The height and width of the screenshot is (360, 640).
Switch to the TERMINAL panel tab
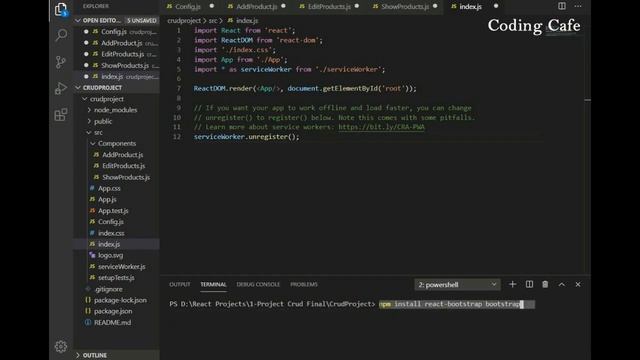pos(213,284)
